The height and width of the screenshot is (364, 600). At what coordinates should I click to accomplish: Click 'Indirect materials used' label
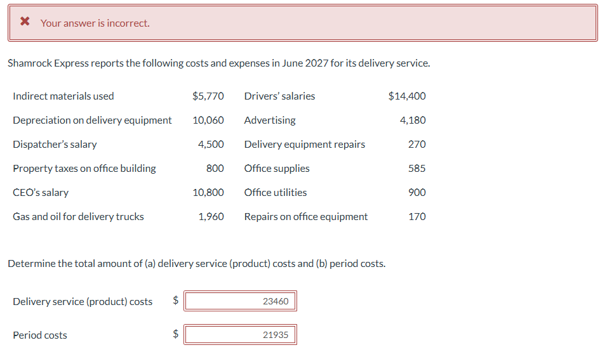click(x=63, y=96)
